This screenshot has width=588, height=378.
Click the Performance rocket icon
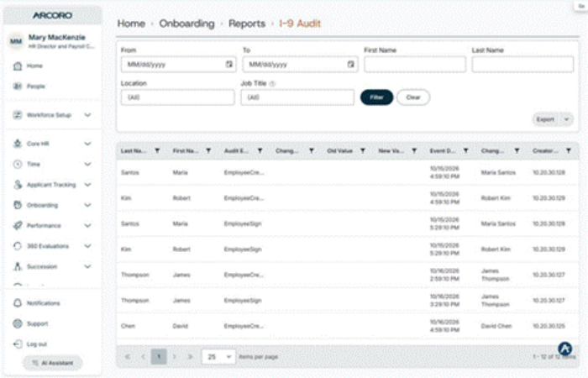[18, 225]
